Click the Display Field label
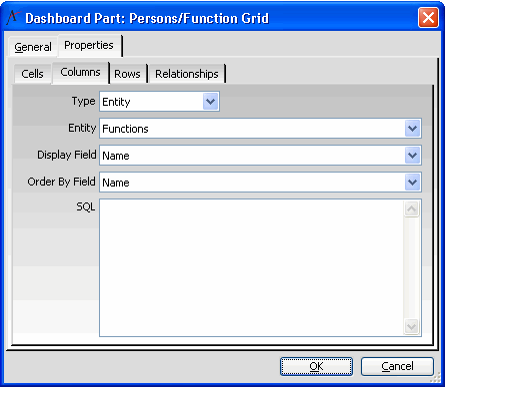This screenshot has width=528, height=399. pos(67,155)
